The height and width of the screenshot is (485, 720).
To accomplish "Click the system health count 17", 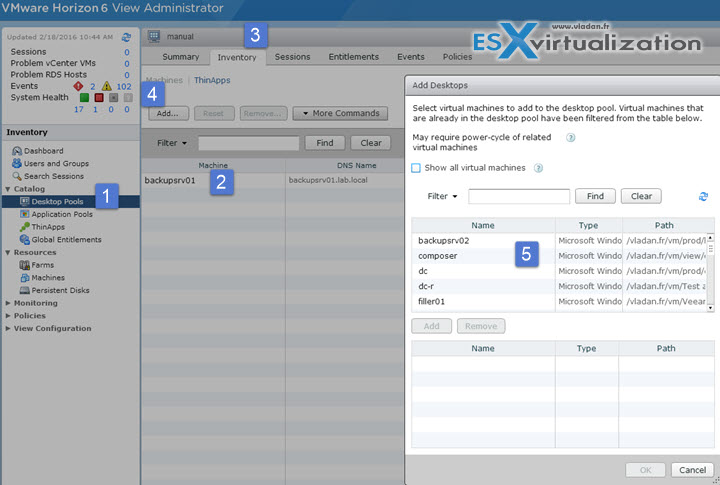I will tap(79, 109).
